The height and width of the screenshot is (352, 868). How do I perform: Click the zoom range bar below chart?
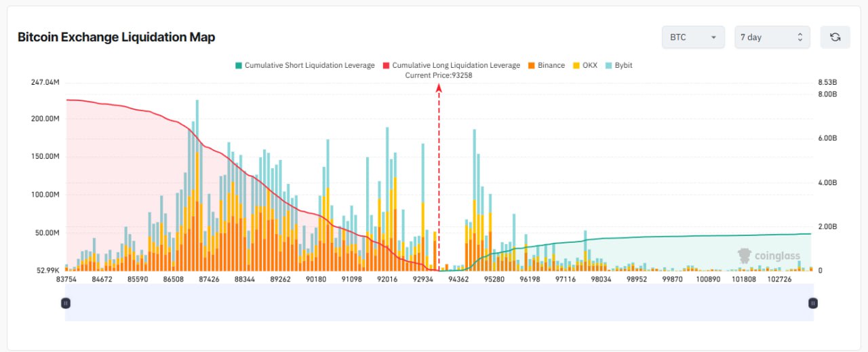(x=439, y=303)
